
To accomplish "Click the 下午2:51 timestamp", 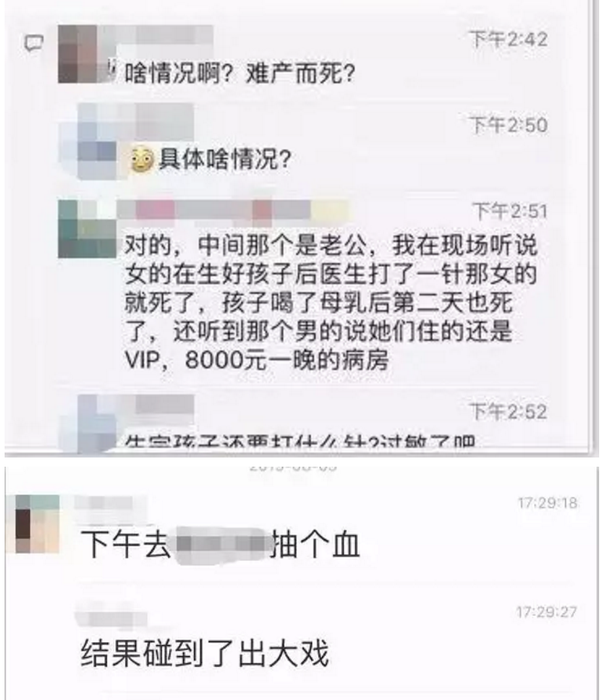I will (510, 210).
